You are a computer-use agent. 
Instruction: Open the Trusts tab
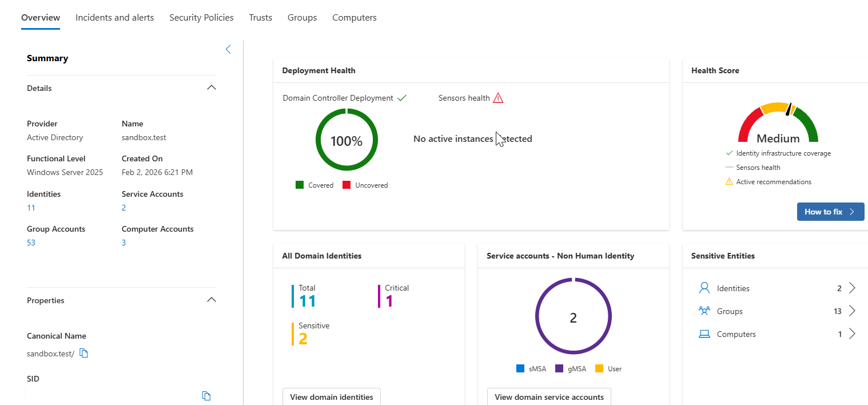click(260, 17)
